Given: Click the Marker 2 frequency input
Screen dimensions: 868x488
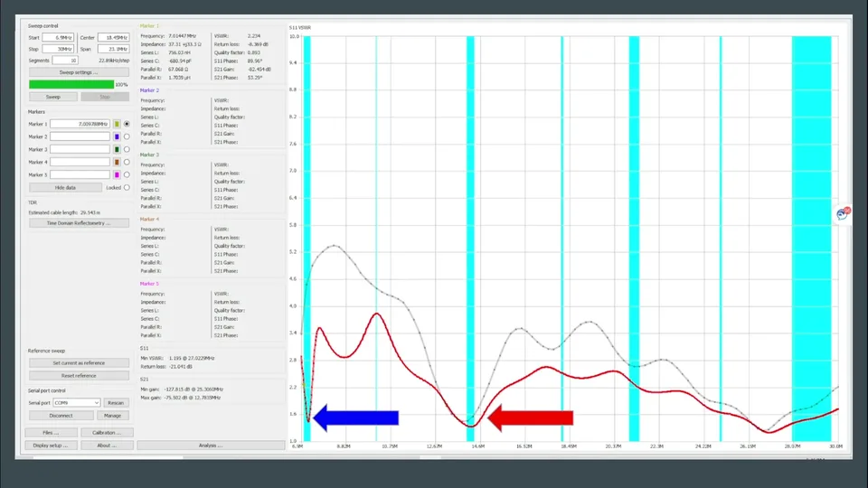Looking at the screenshot, I should click(x=80, y=136).
